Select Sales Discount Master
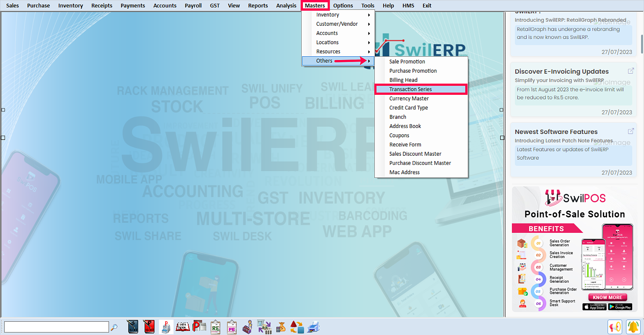This screenshot has height=335, width=644. [421, 154]
